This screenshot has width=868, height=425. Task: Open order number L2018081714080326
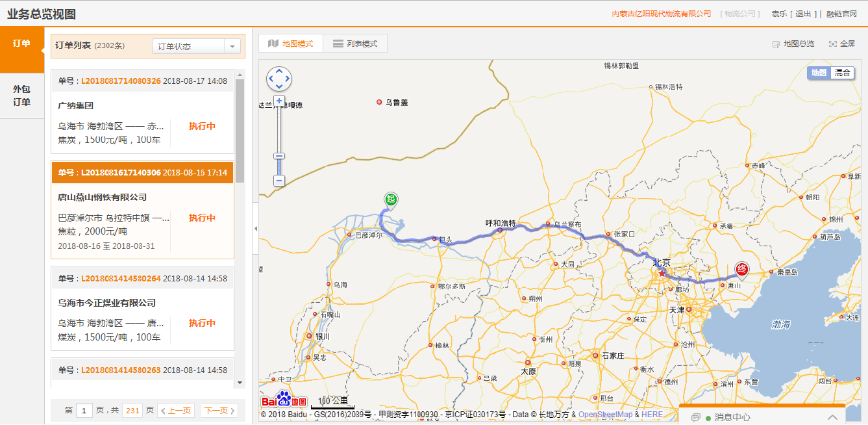121,81
